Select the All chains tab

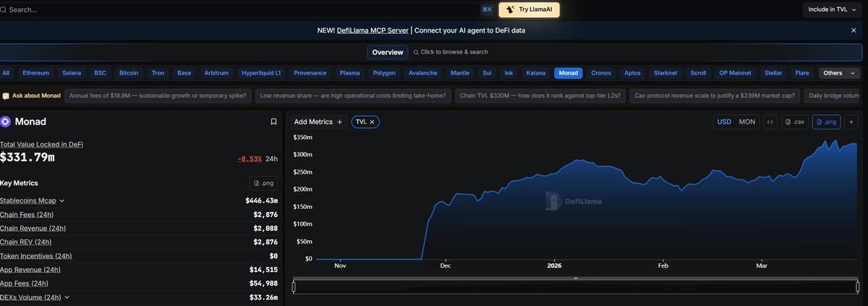click(6, 73)
